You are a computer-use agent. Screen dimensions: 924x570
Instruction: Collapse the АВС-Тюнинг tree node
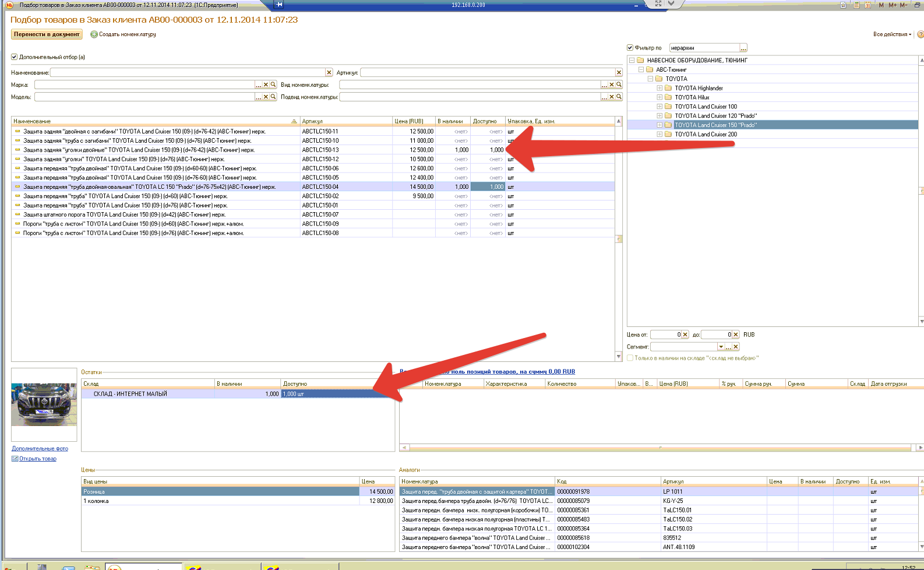click(x=641, y=69)
